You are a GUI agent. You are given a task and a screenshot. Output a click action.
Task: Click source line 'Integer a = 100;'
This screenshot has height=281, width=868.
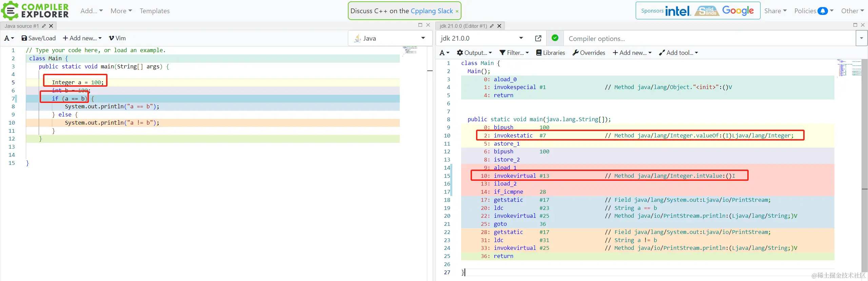78,82
